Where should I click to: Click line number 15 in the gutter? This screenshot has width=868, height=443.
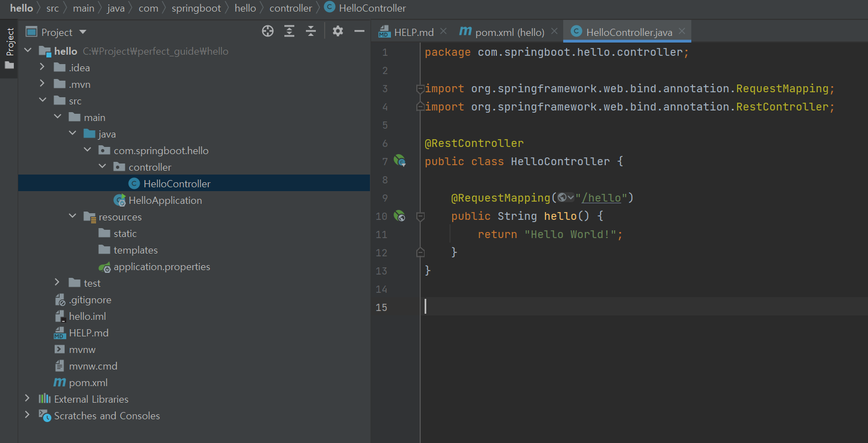pos(382,307)
